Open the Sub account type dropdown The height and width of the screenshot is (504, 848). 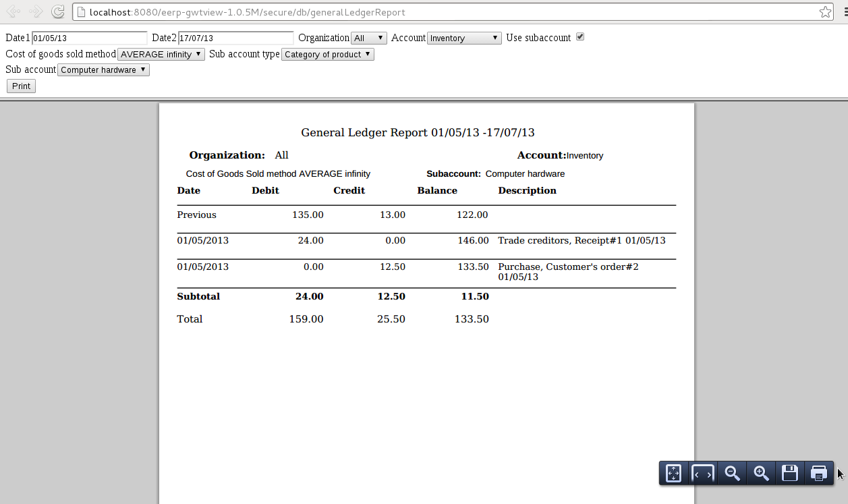(x=328, y=54)
